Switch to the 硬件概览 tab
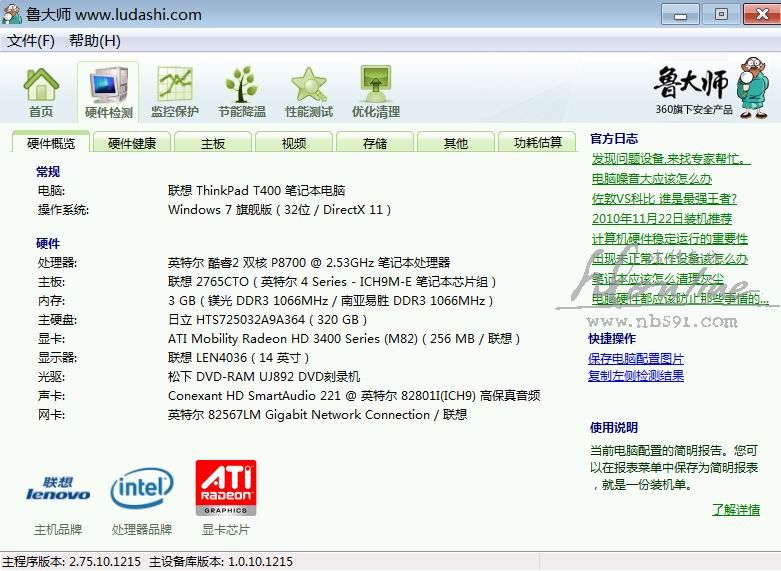The image size is (781, 571). pos(51,143)
